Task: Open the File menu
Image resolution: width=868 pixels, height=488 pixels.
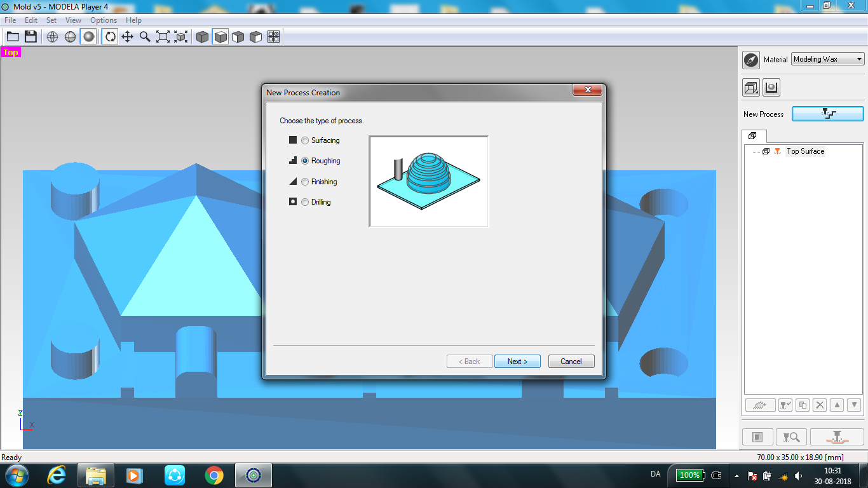Action: coord(10,20)
